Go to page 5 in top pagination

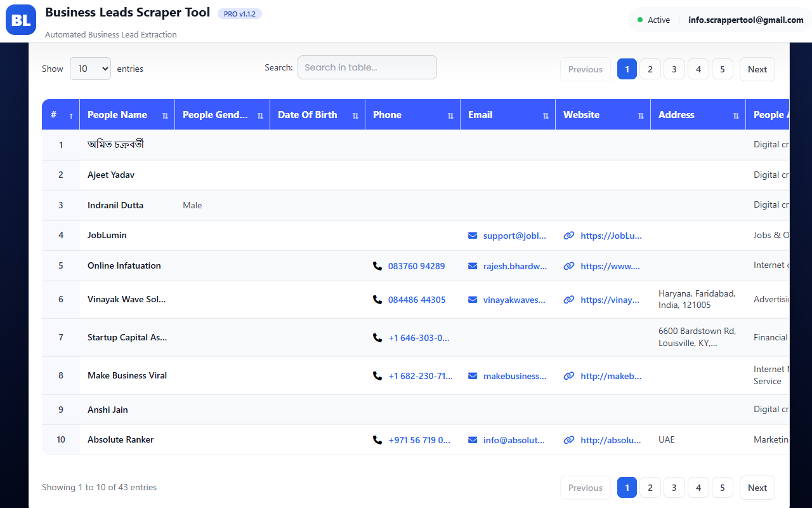click(723, 69)
